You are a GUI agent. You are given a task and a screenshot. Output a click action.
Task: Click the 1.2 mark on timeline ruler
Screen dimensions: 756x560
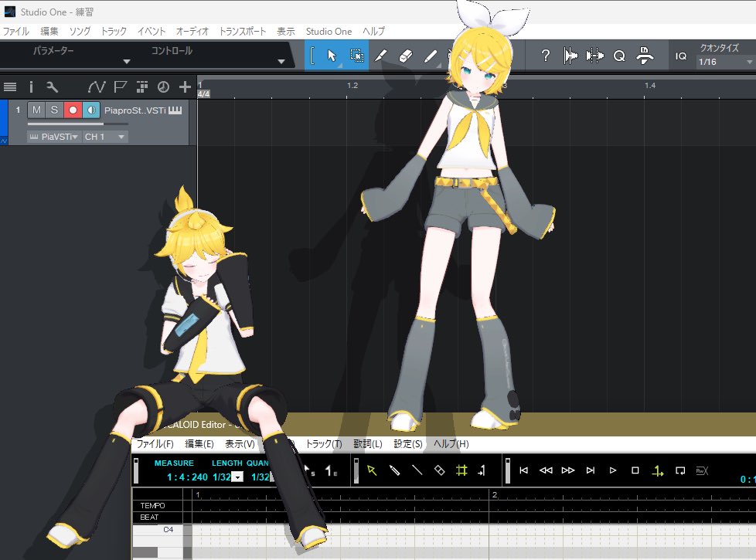pyautogui.click(x=352, y=85)
